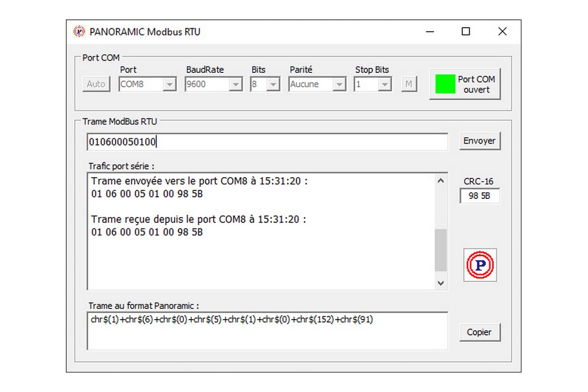The height and width of the screenshot is (392, 588).
Task: Click the serial traffic scrollbar down arrow
Action: coord(440,283)
